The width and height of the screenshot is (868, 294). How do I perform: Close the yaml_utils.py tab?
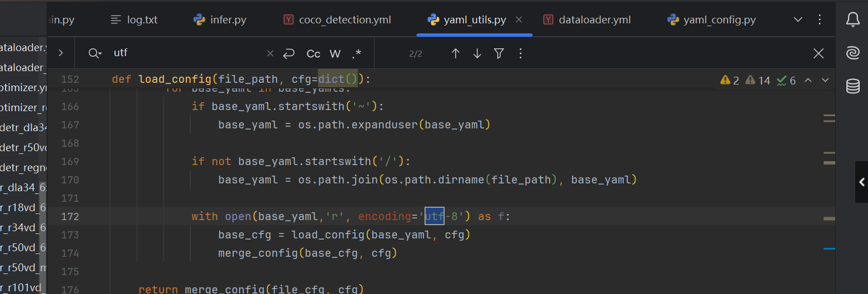519,19
